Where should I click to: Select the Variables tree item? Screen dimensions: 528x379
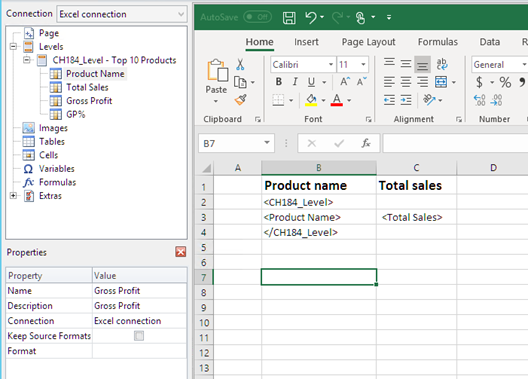[x=57, y=169]
